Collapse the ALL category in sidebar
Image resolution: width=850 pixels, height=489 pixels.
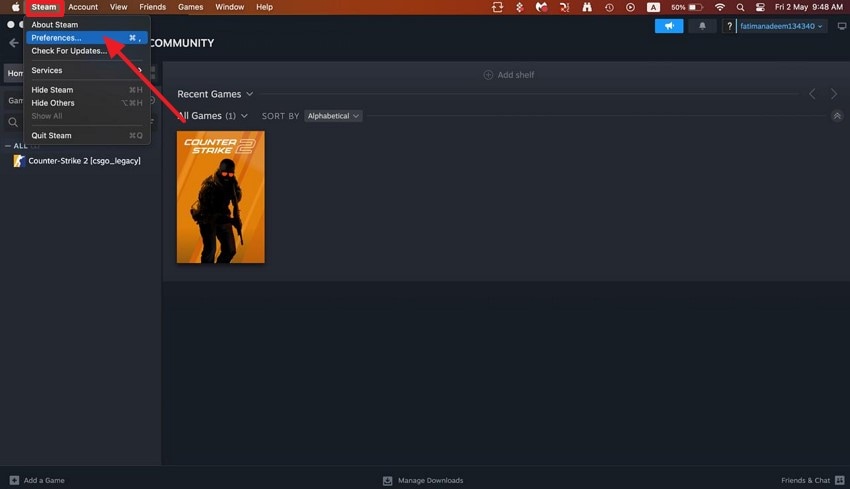point(8,146)
